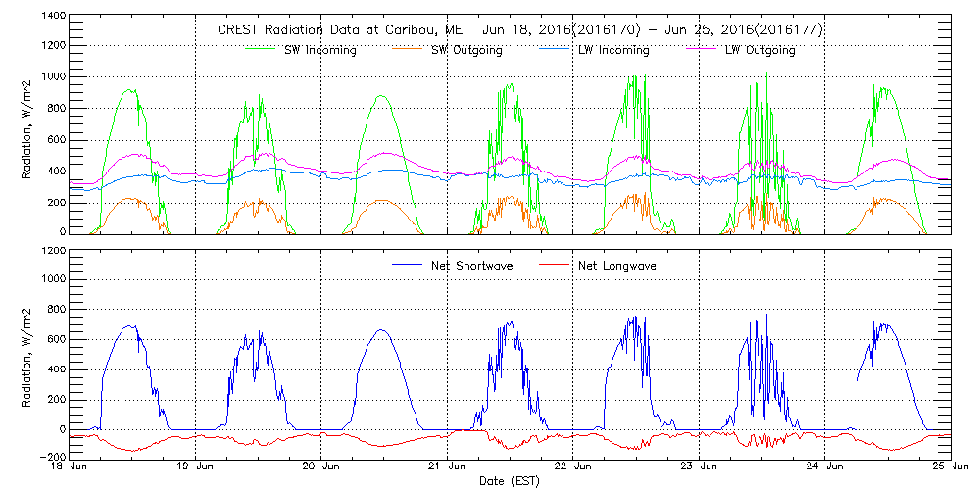Click the 1400 y-axis tick label
980x490 pixels.
coord(52,18)
